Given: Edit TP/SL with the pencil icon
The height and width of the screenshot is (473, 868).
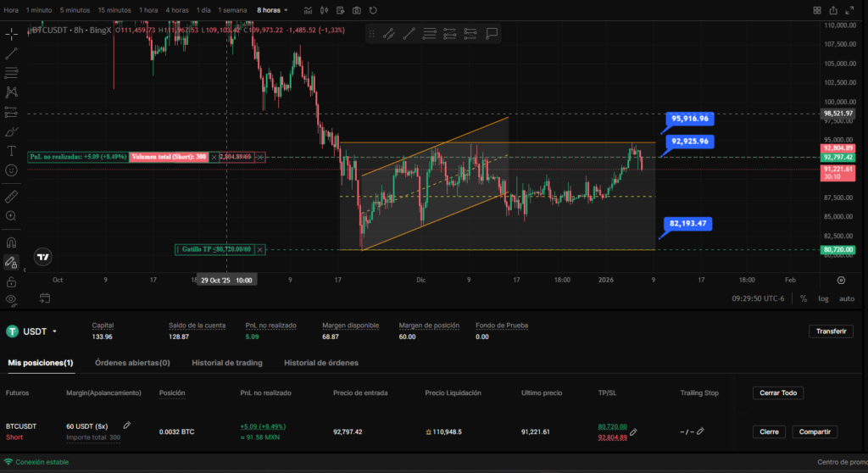Looking at the screenshot, I should coord(633,431).
